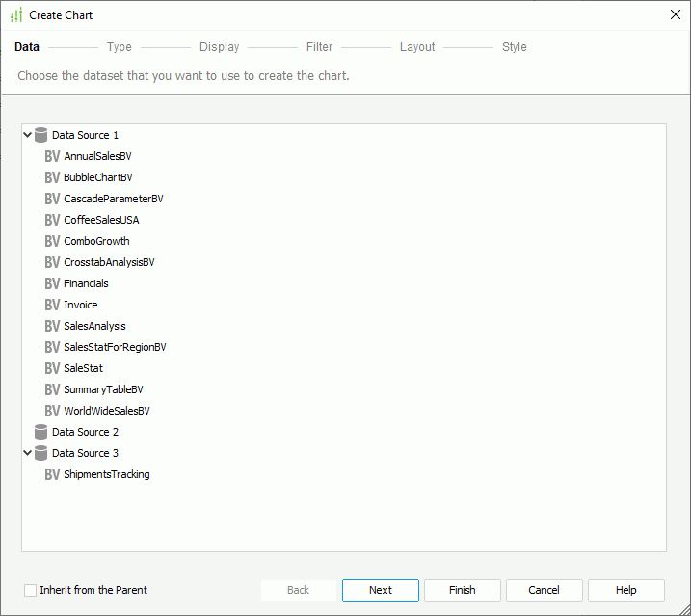Select the SalesStatForRegionBV dataset
The width and height of the screenshot is (691, 616).
click(x=115, y=347)
